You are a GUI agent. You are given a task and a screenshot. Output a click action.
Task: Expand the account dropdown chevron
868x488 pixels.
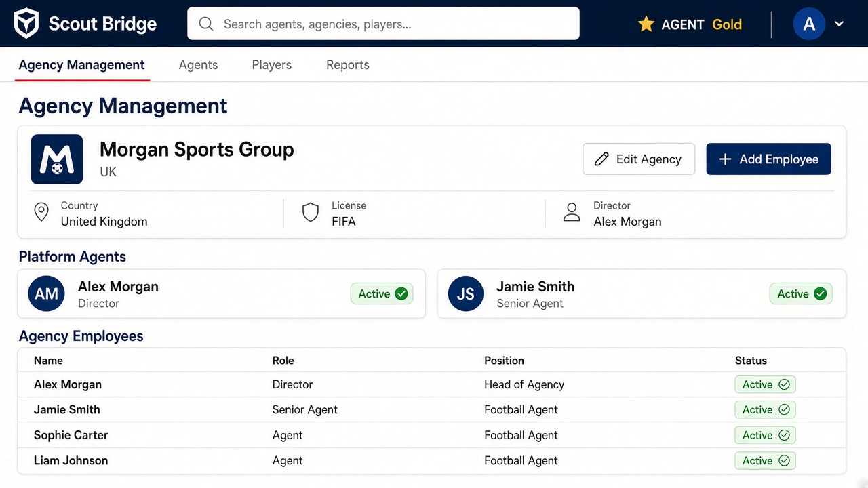click(x=839, y=24)
